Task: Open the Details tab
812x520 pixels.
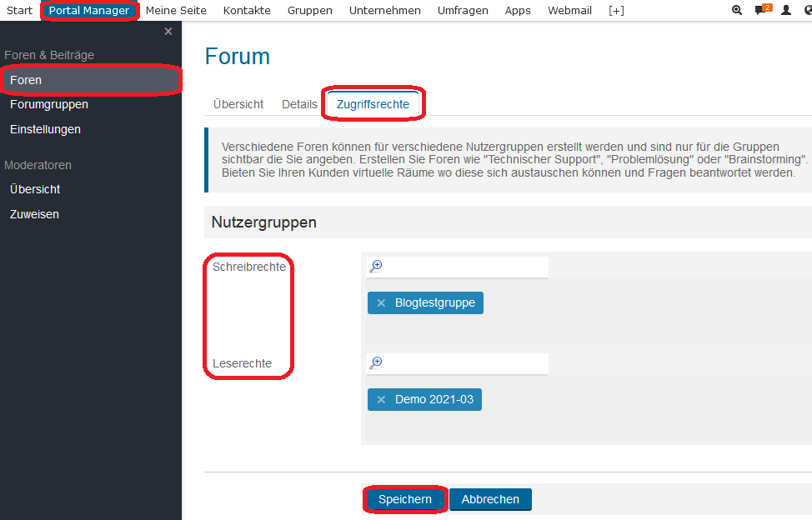Action: pos(299,104)
